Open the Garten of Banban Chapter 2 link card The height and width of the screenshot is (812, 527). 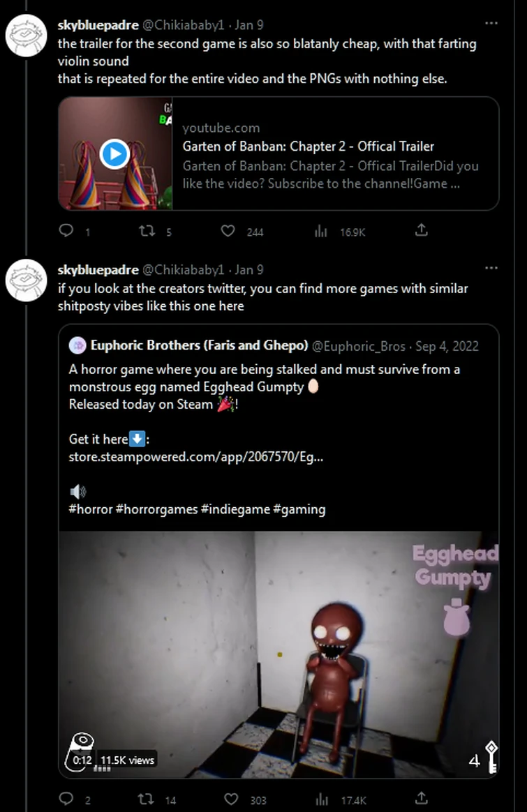point(308,146)
